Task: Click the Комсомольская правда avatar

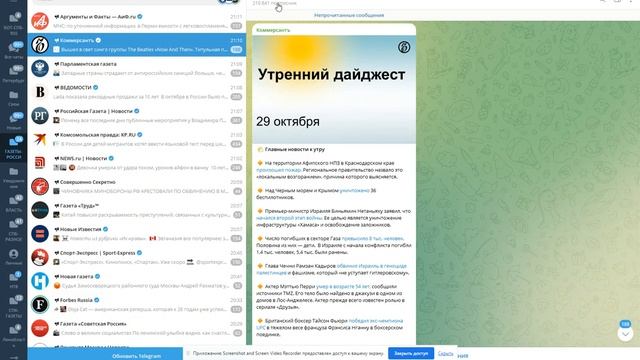Action: pyautogui.click(x=40, y=139)
